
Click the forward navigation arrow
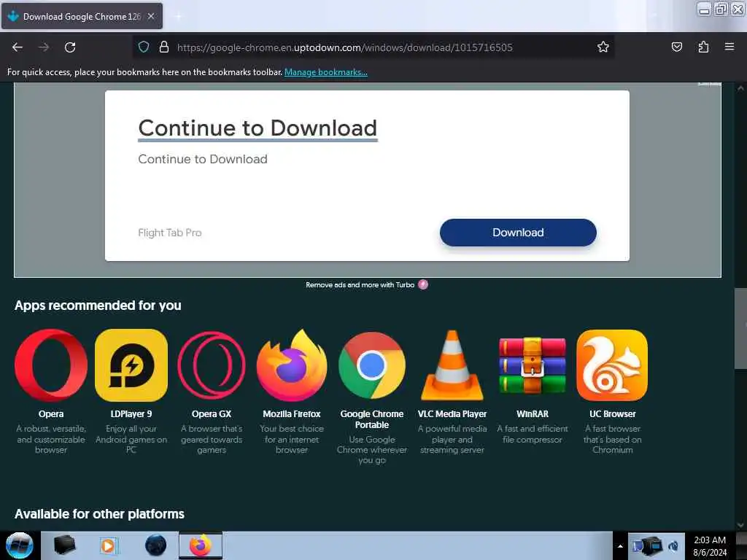tap(44, 47)
